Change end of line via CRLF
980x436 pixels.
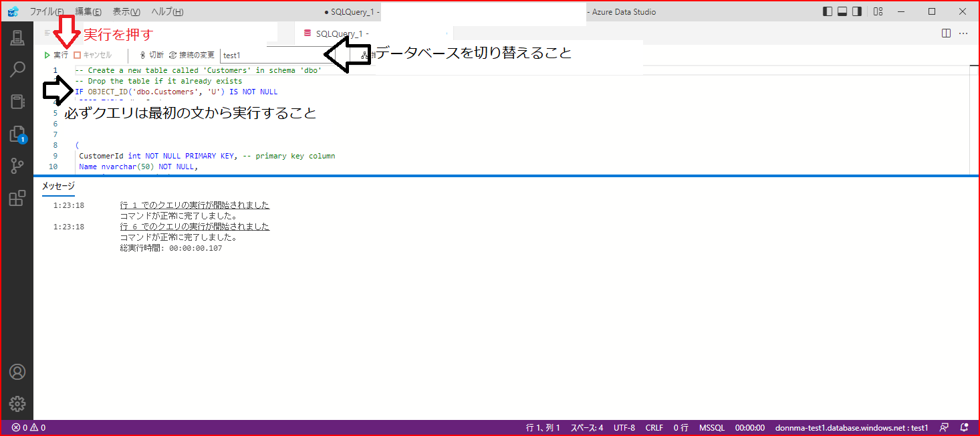click(654, 427)
